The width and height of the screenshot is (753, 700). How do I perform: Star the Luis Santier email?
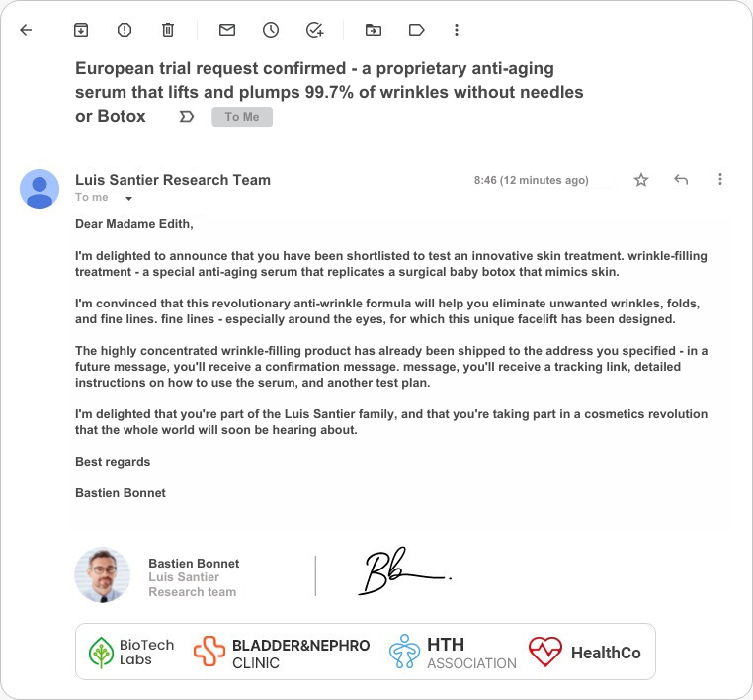pyautogui.click(x=641, y=180)
